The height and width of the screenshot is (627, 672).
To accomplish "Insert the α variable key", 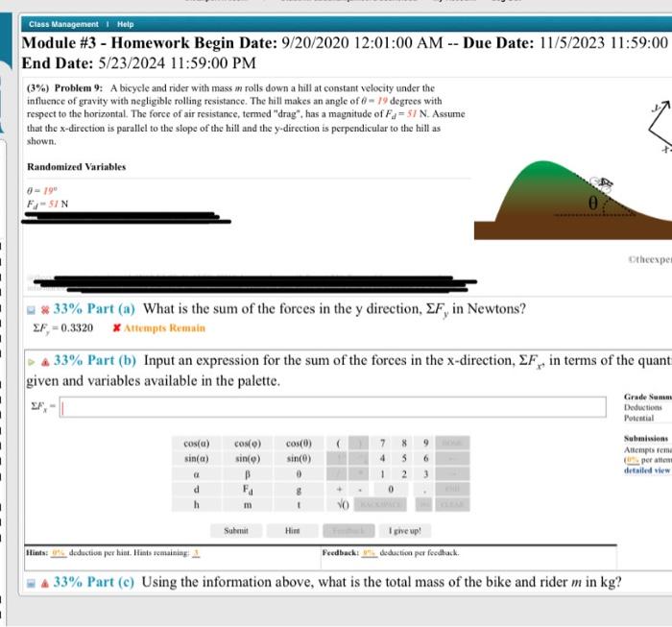I will [x=197, y=474].
